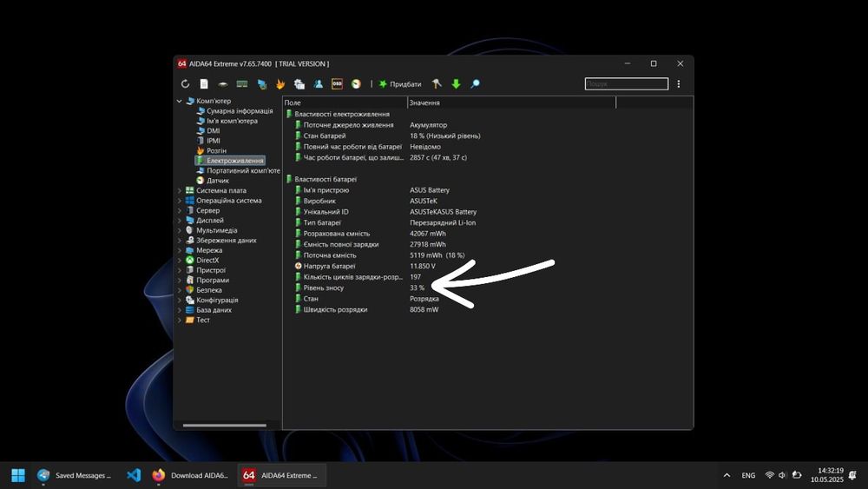Open the DMI tree item

point(208,130)
